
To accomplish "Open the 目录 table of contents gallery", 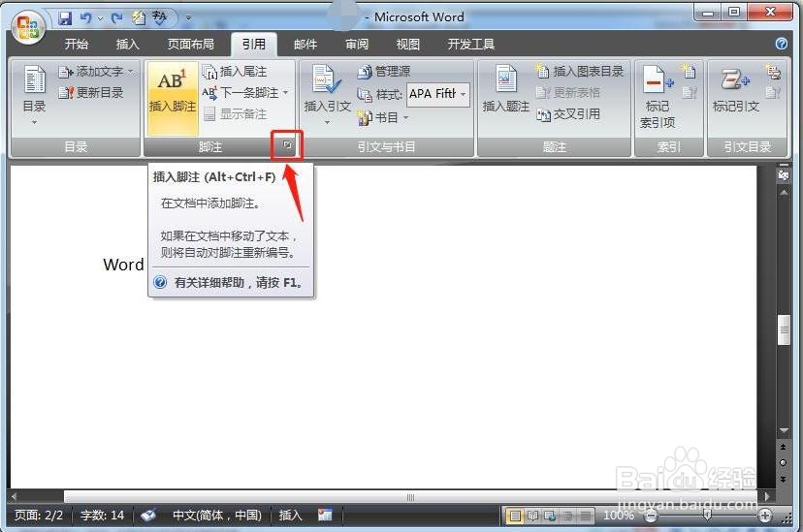I will [34, 95].
